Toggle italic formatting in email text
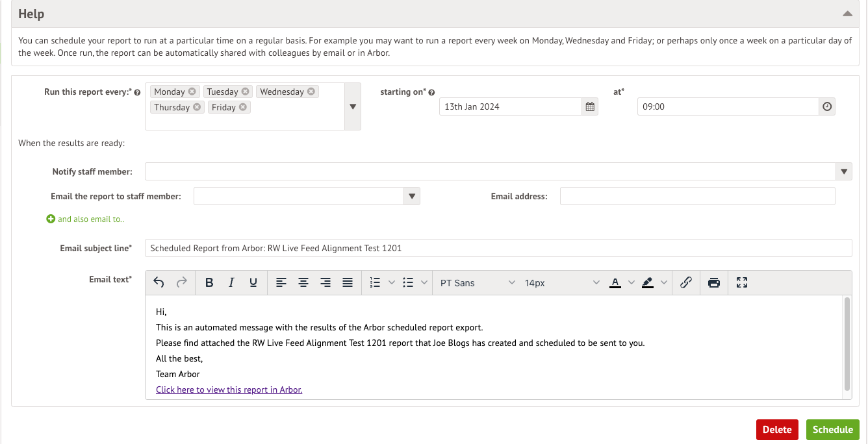This screenshot has width=868, height=444. coord(231,282)
